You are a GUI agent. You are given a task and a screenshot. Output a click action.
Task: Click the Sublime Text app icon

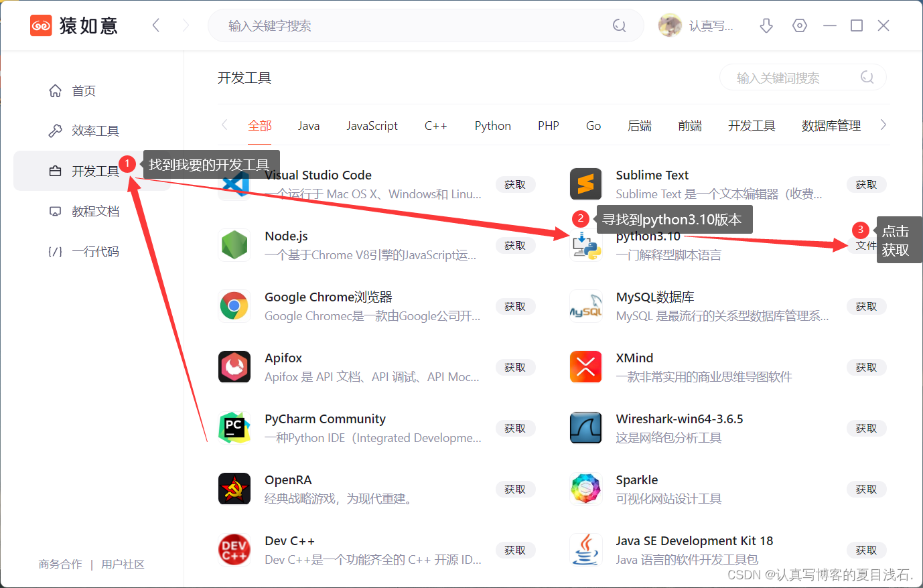[586, 184]
